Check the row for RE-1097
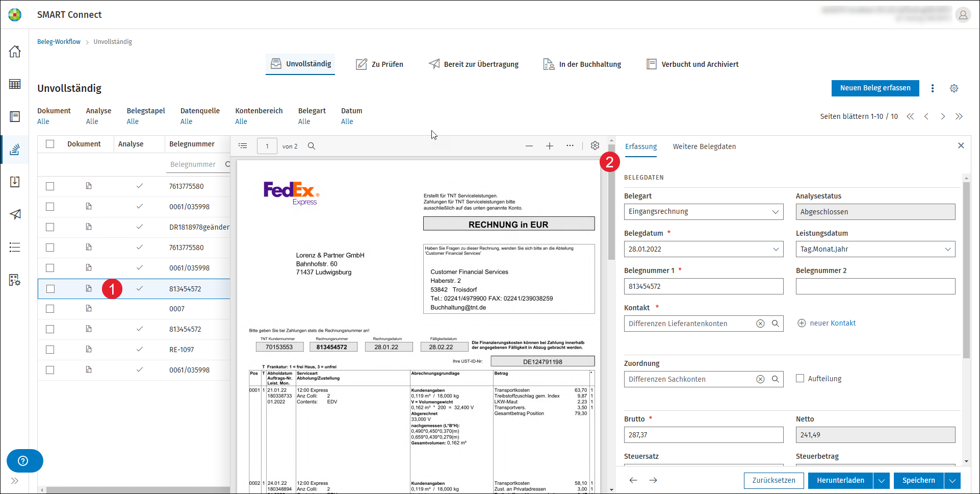The height and width of the screenshot is (494, 980). click(x=50, y=350)
